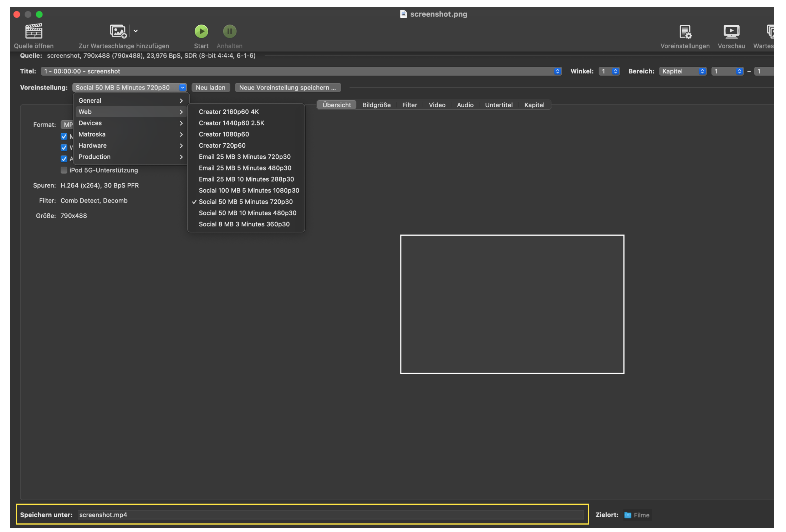Image resolution: width=786 pixels, height=532 pixels.
Task: Add to queue via Zur Warteschlange hinzufügen icon
Action: pyautogui.click(x=118, y=31)
